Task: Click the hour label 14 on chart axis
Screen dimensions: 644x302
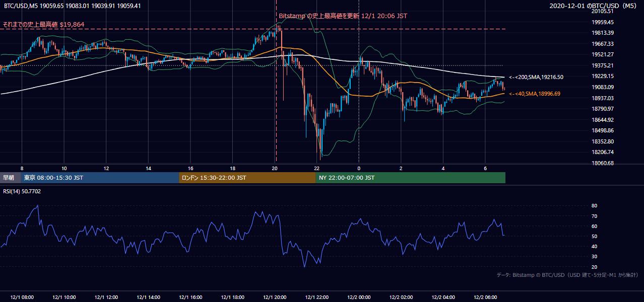Action: [149, 168]
